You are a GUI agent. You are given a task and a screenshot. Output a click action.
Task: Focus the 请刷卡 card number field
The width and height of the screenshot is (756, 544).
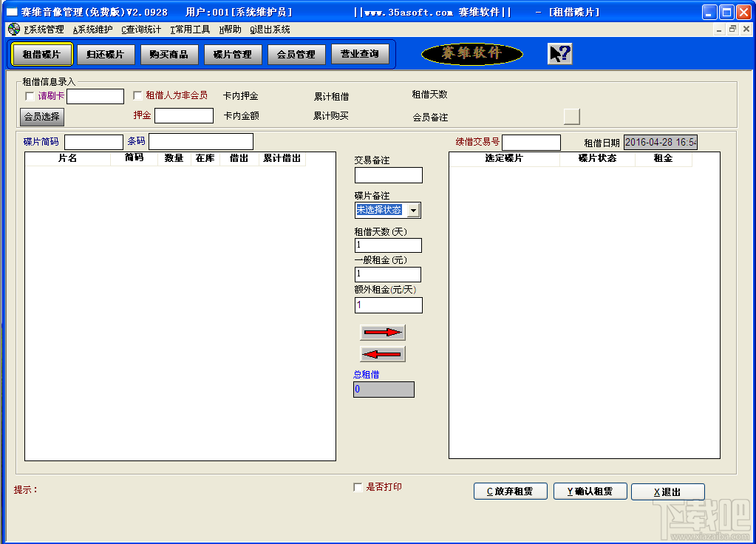click(95, 96)
